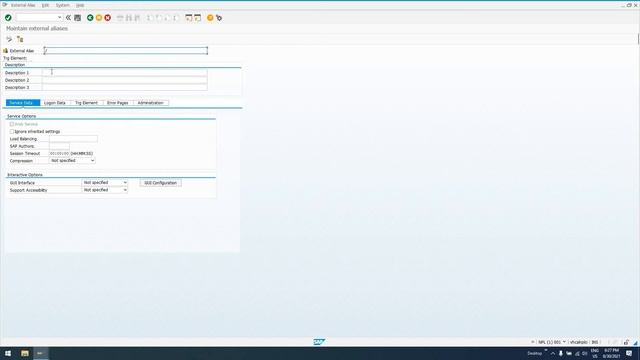Click the First Page navigation icon

pyautogui.click(x=150, y=18)
